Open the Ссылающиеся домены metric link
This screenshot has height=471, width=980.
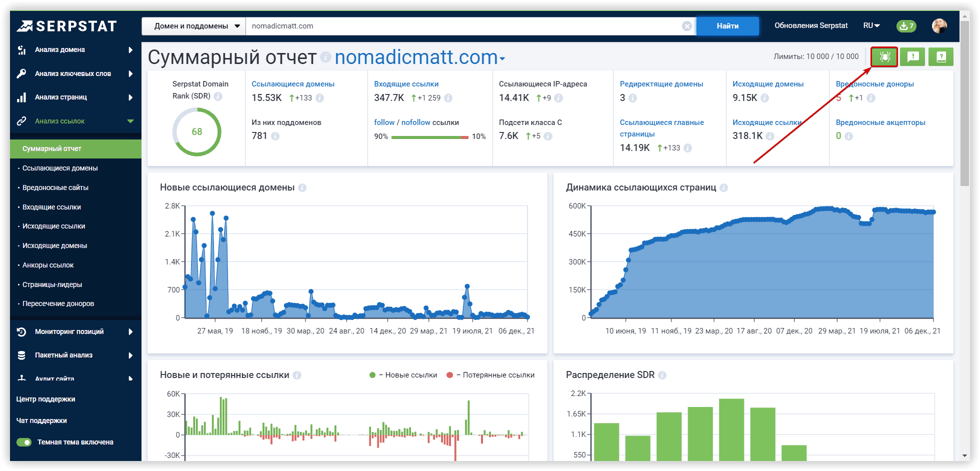tap(293, 84)
